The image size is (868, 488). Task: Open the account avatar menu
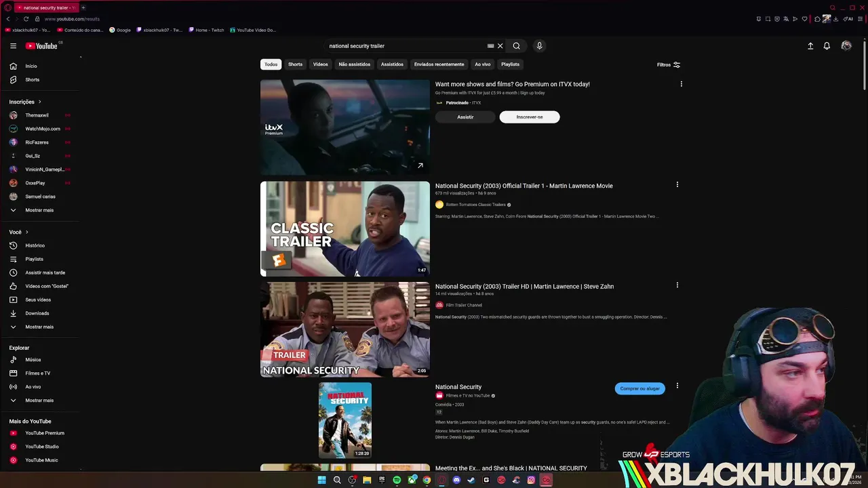click(846, 46)
